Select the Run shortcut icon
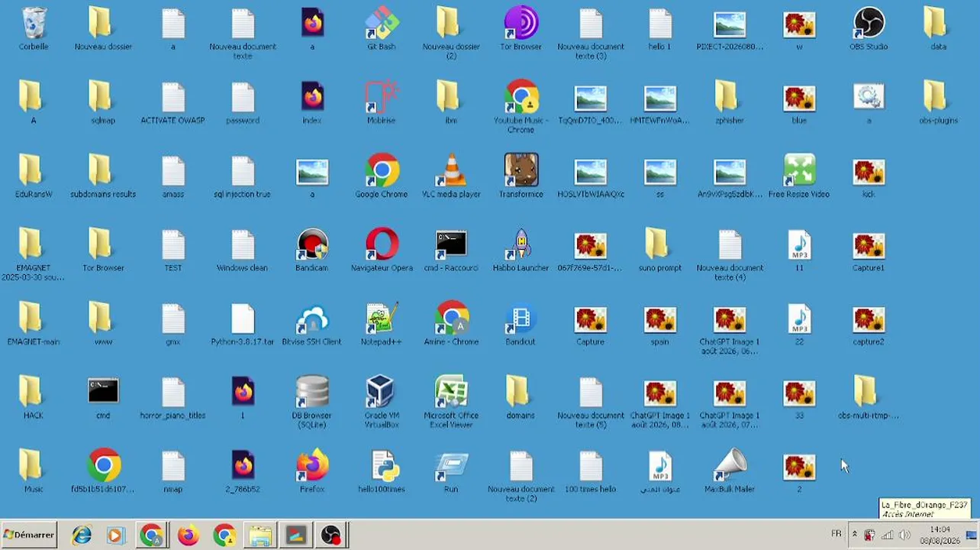Viewport: 980px width, 550px height. (451, 472)
